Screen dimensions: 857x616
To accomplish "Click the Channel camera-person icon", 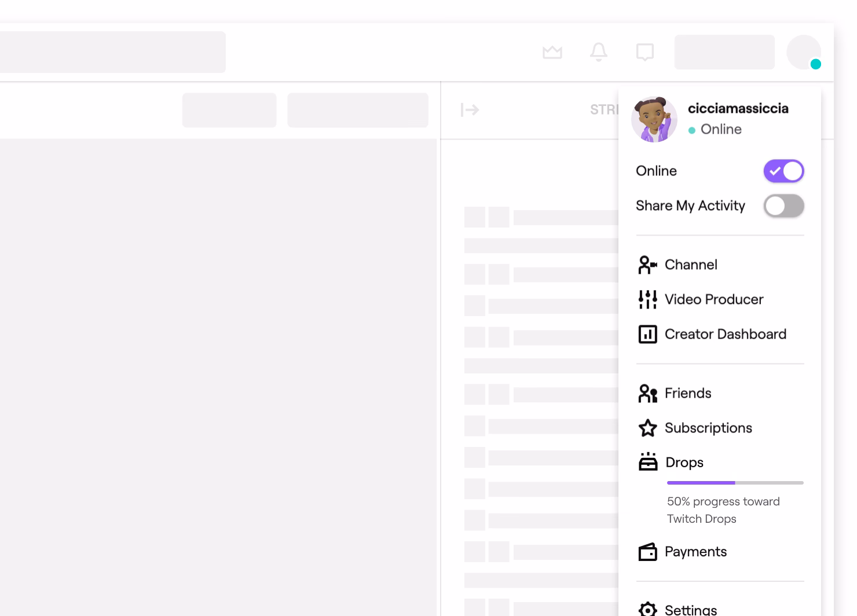I will [x=647, y=265].
